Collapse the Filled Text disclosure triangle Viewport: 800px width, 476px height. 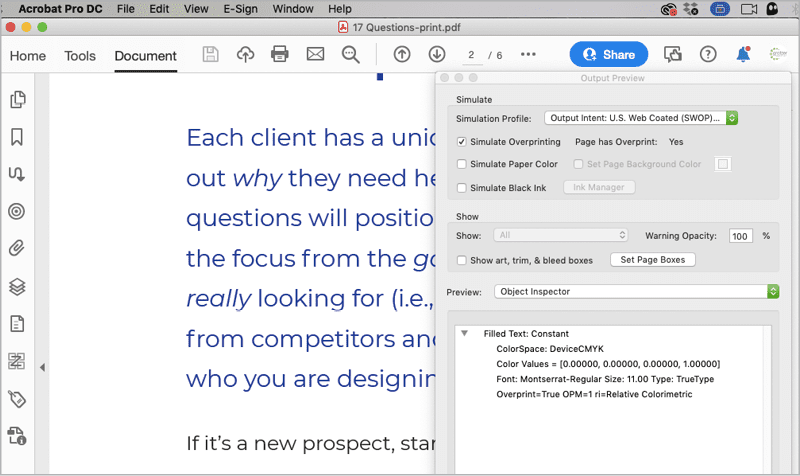(x=465, y=333)
